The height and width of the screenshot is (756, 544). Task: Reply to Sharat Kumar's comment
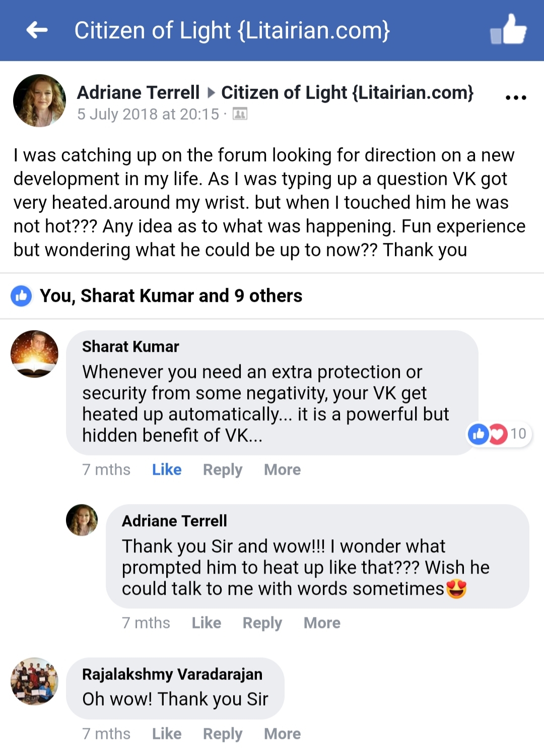223,470
